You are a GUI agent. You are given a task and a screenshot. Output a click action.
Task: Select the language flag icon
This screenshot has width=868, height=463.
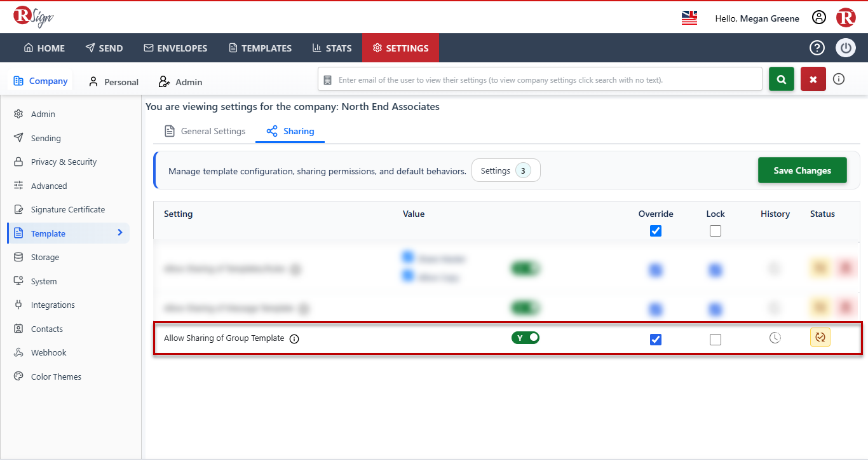pyautogui.click(x=689, y=18)
